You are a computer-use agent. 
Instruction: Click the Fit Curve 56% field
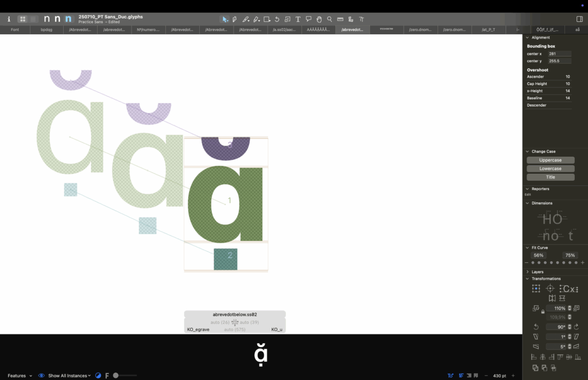click(539, 255)
